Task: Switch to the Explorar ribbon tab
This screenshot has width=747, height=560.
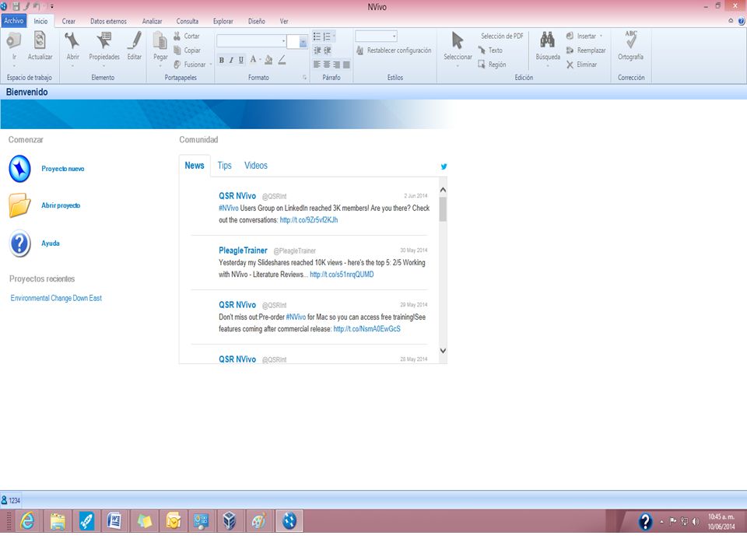Action: [223, 22]
